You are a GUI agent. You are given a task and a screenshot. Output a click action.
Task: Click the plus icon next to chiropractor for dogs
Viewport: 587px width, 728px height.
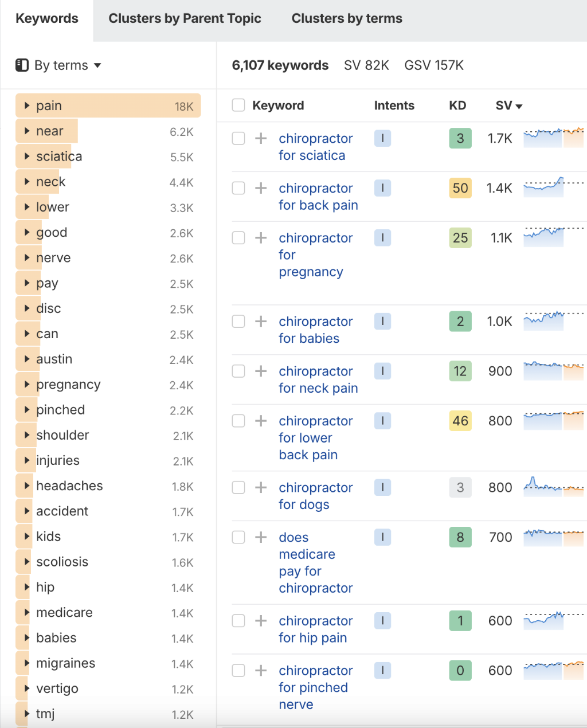tap(261, 488)
